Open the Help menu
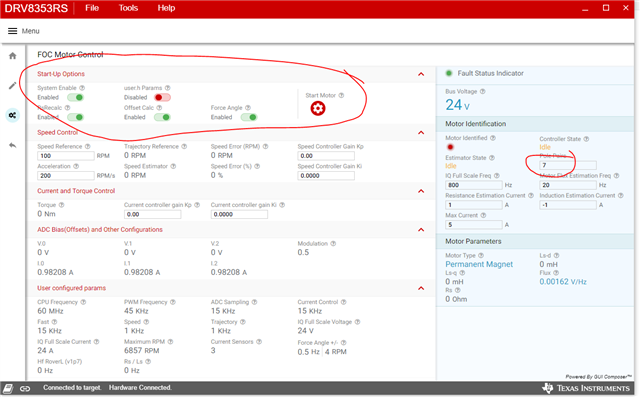Screen dimensions: 640x397 coord(166,8)
